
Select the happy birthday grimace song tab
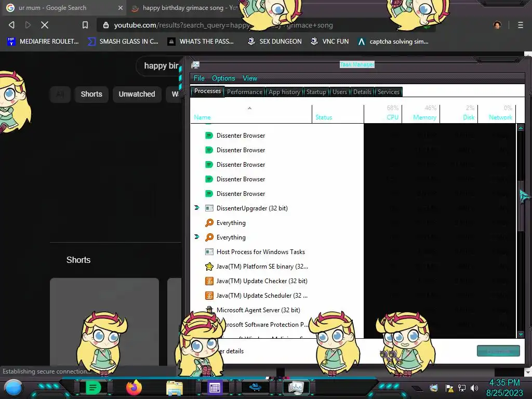(185, 8)
